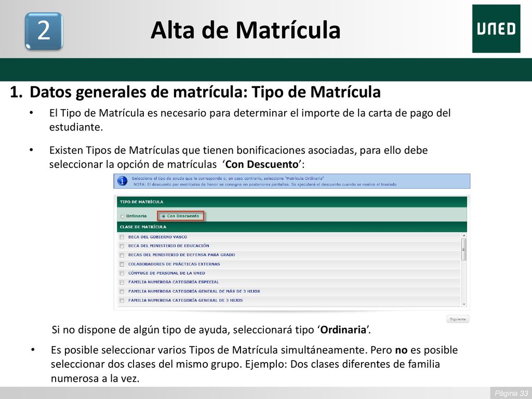
Task: Click the scroll up arrow of class list
Action: 464,235
